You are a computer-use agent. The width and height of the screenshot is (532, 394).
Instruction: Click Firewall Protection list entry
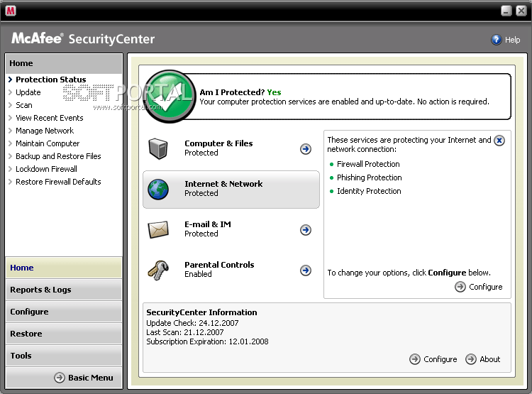click(368, 164)
